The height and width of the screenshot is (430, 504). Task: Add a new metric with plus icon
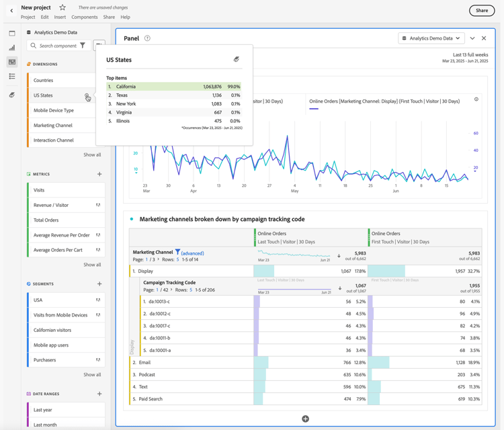pyautogui.click(x=99, y=174)
